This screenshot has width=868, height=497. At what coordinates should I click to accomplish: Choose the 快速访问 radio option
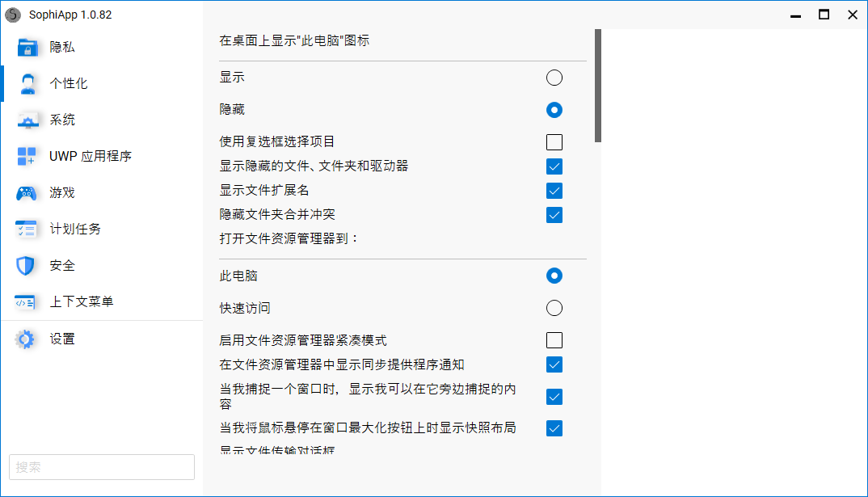tap(554, 308)
